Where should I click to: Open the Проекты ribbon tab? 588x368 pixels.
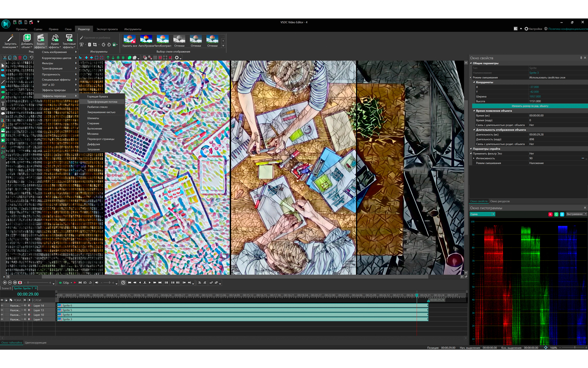pyautogui.click(x=22, y=29)
